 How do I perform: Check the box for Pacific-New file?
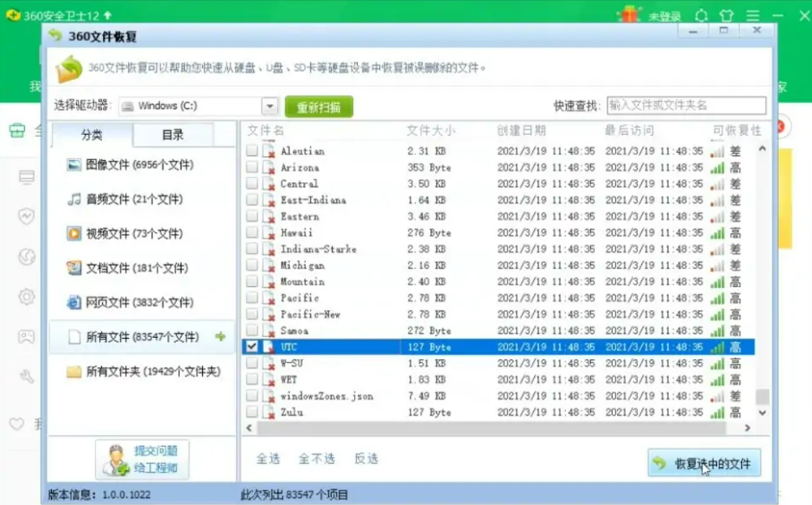pyautogui.click(x=251, y=314)
